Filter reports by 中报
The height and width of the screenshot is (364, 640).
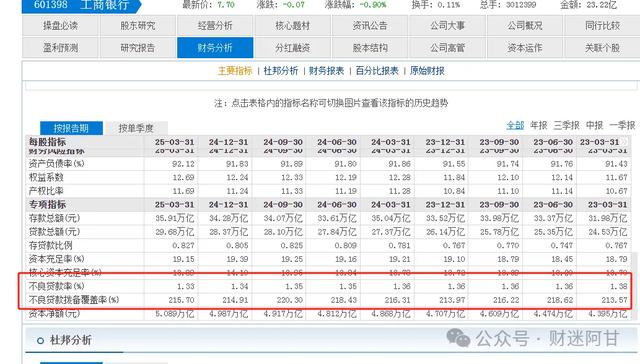[x=594, y=126]
